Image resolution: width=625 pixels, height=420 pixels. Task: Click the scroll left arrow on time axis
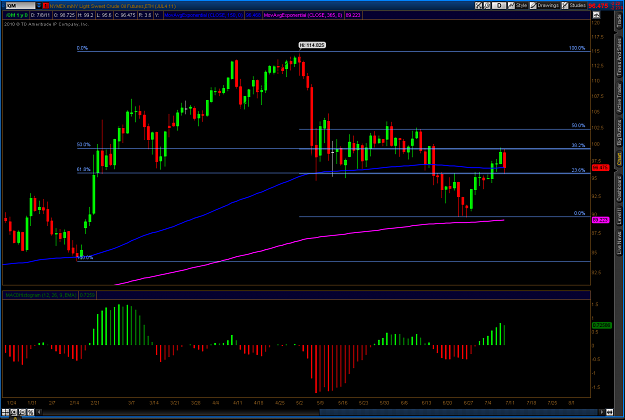[x=39, y=412]
